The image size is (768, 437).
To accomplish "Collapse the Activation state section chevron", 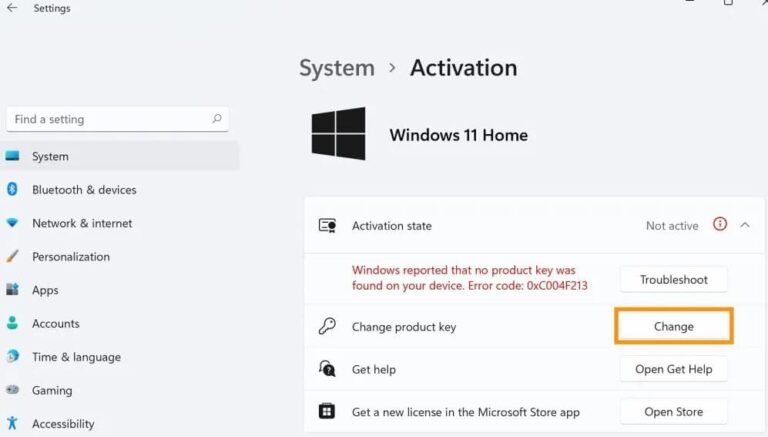I will click(x=745, y=225).
